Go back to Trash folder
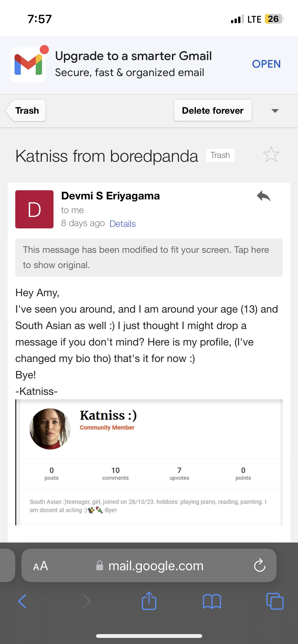 (25, 110)
